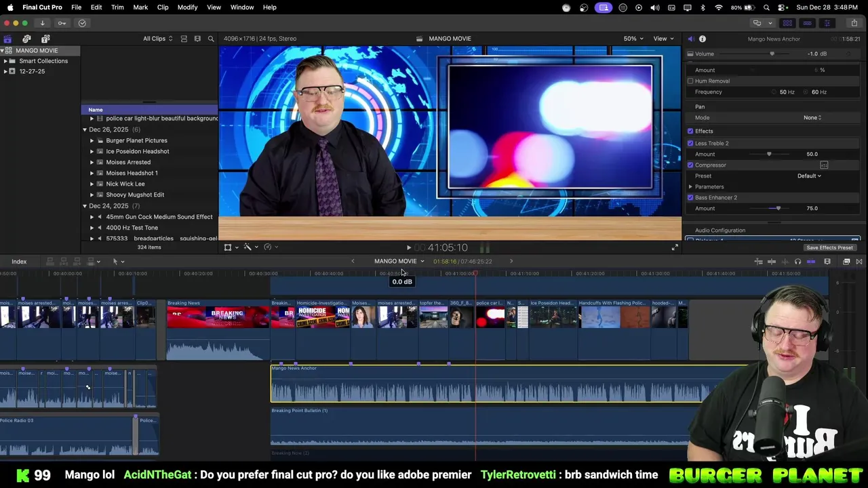Collapse the Dec 24, 2025 group
The image size is (868, 488).
[85, 206]
